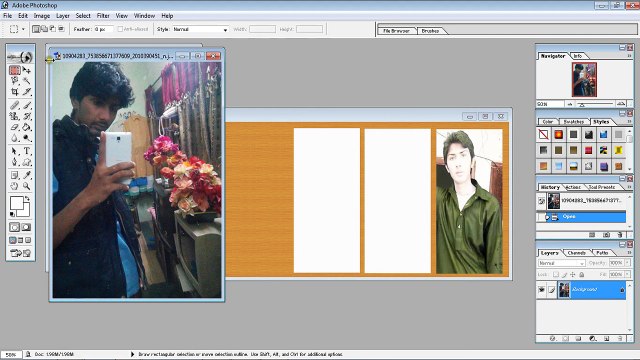Select the Type tool
The image size is (640, 360).
[27, 151]
